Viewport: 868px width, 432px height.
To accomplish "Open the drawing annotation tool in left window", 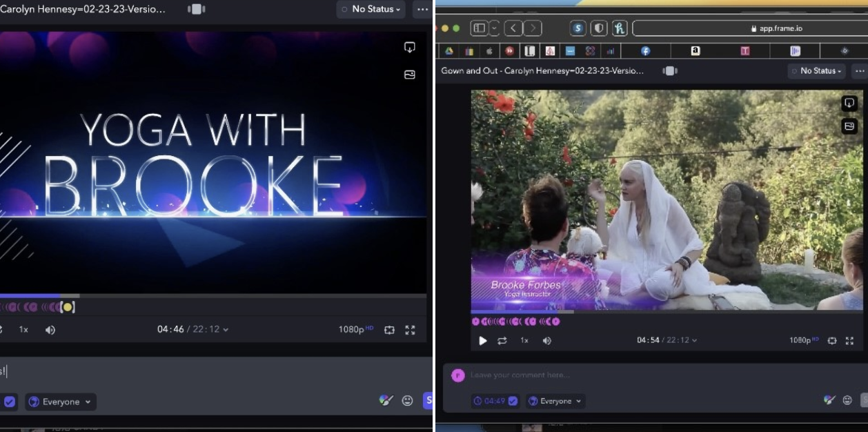I will (386, 400).
